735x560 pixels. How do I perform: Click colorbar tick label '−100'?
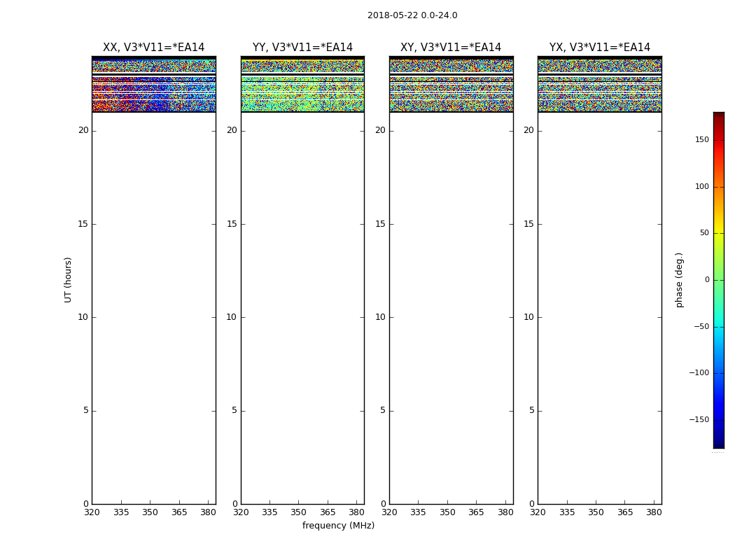pos(699,372)
